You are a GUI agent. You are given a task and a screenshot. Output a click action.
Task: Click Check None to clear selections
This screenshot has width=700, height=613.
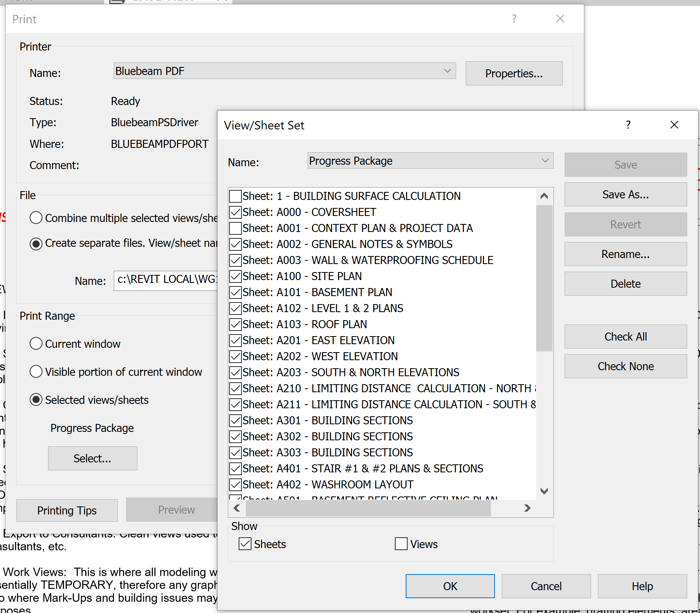625,366
